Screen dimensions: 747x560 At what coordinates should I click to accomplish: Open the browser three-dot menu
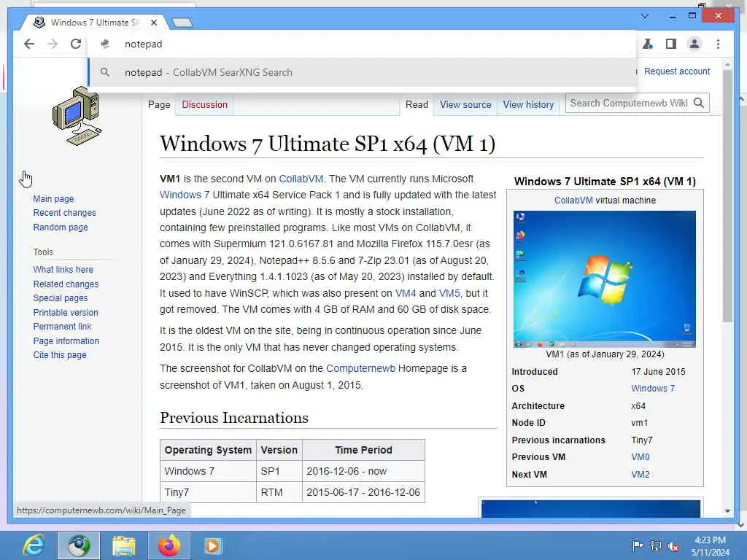coord(718,44)
